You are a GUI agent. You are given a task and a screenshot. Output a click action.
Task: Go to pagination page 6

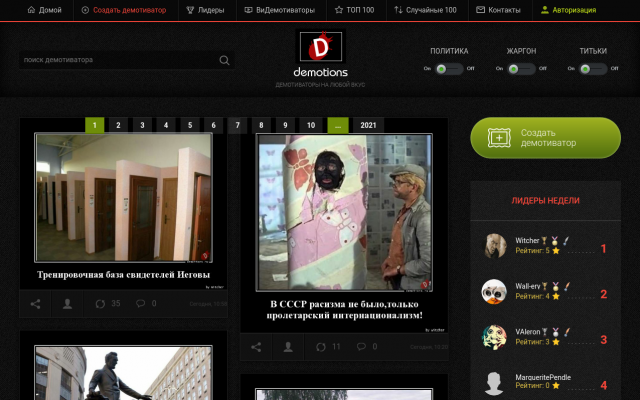coord(213,125)
